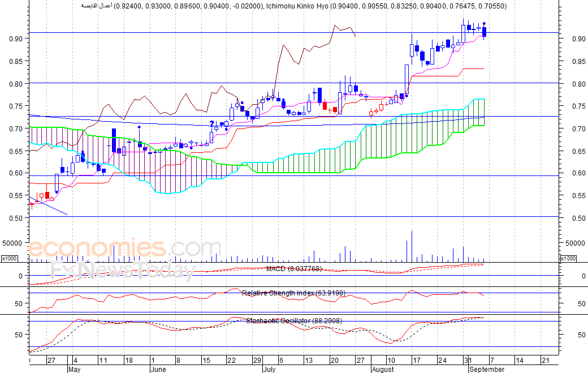Click the September month label

pos(487,369)
